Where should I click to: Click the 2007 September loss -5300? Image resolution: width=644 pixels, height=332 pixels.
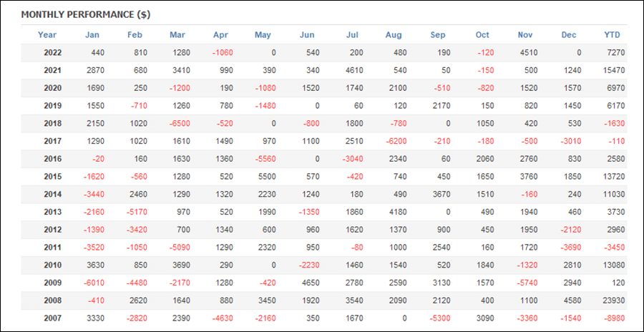pyautogui.click(x=440, y=318)
